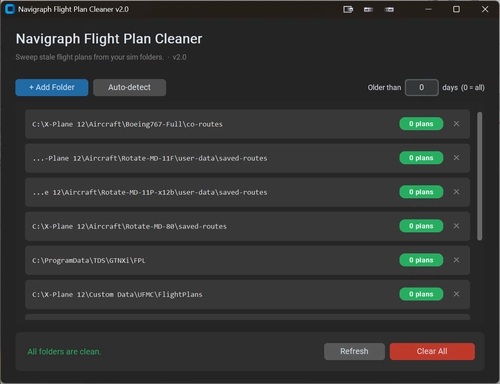Run Auto-detect for sim folders
The height and width of the screenshot is (384, 500).
(129, 87)
